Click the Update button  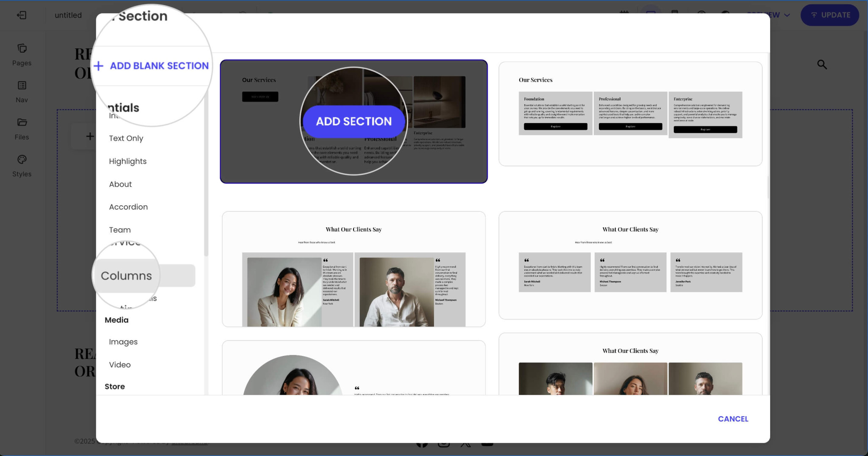(829, 15)
